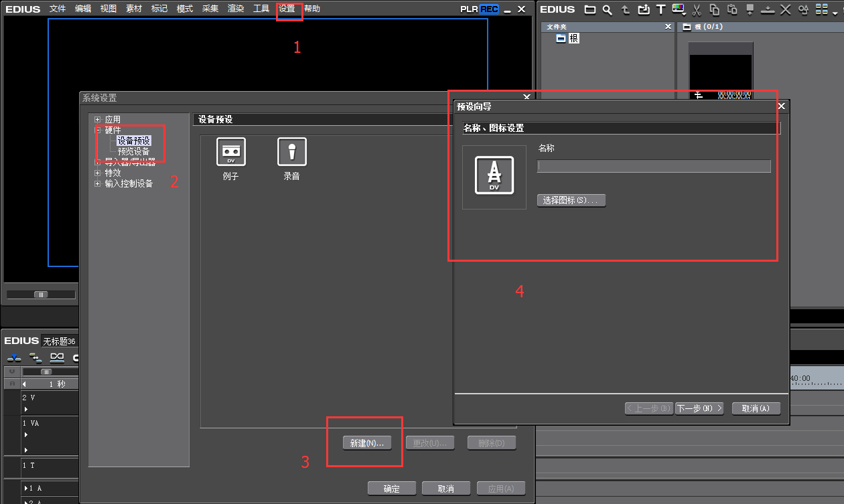Open the 文件 menu
Screen dimensions: 844x504
point(58,9)
